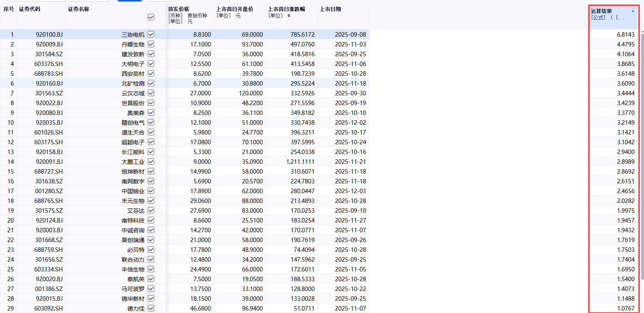
Task: Click the 证券名称 column header
Action: (x=79, y=9)
